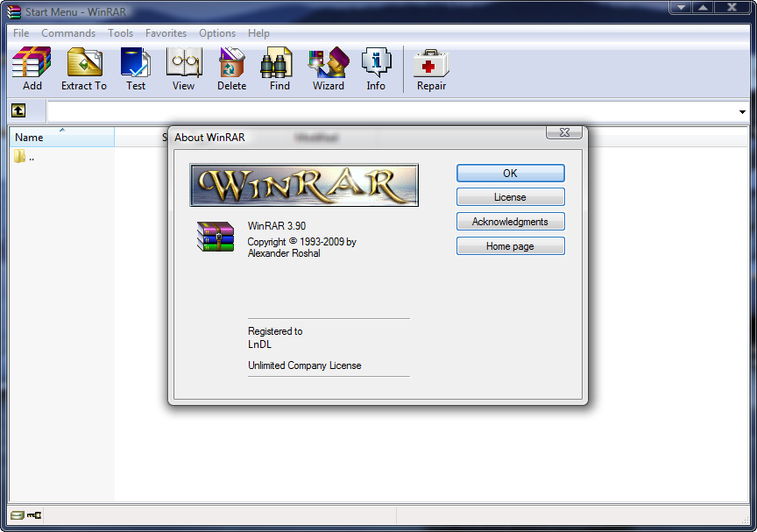
Task: Click the Repair archive toolbar icon
Action: click(x=431, y=68)
